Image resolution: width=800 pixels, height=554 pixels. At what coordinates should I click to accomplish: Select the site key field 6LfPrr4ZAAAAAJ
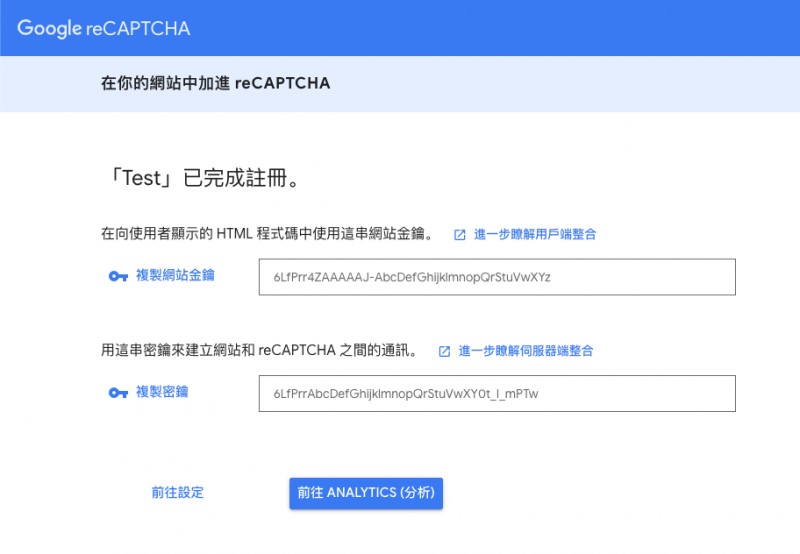click(497, 277)
